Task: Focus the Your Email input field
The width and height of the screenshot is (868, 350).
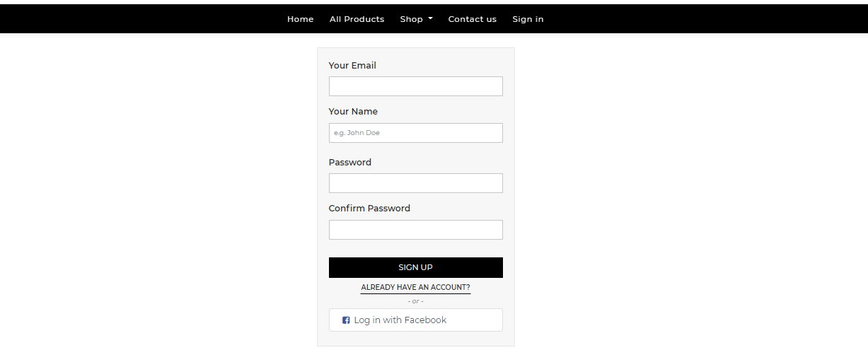Action: pyautogui.click(x=415, y=86)
